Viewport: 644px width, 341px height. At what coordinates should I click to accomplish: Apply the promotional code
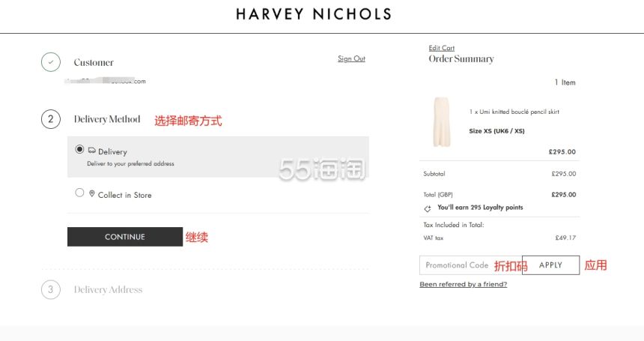click(x=550, y=265)
